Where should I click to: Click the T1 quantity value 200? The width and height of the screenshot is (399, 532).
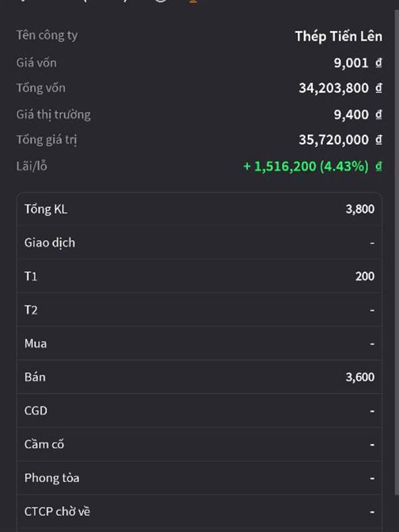click(364, 276)
